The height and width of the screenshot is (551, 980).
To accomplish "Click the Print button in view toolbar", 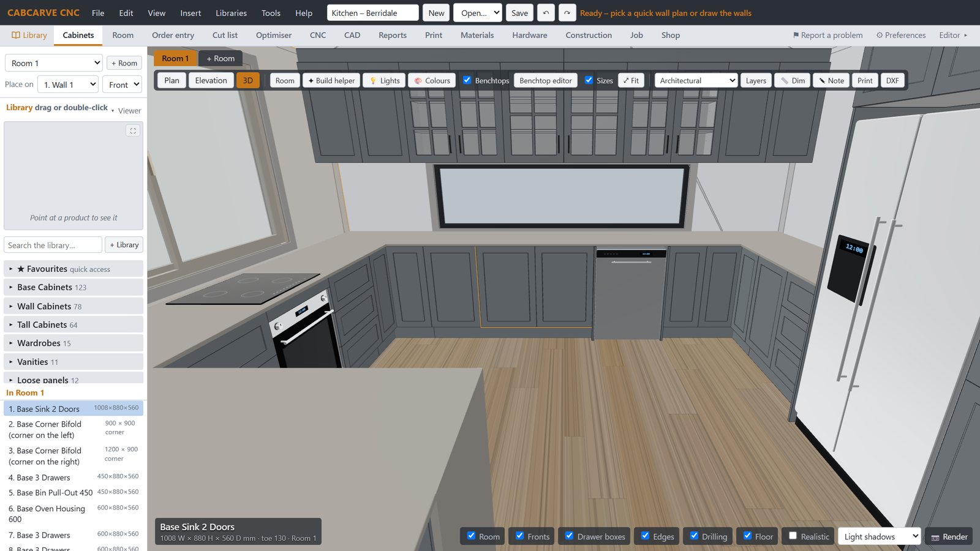I will point(865,80).
